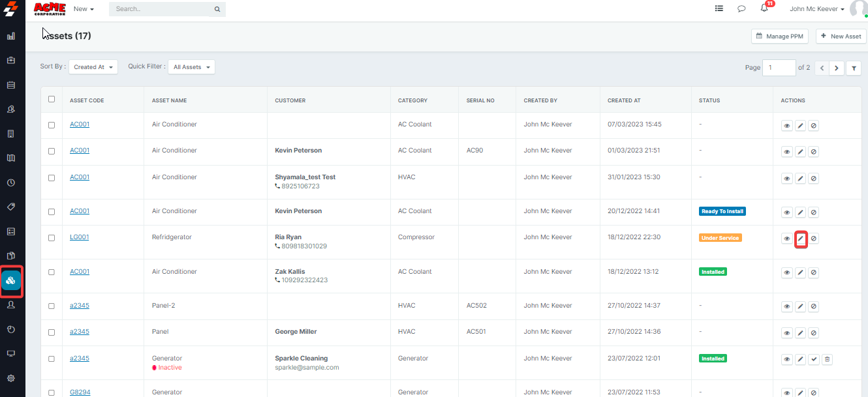Viewport: 868px width, 397px height.
Task: Open the filter funnel icon
Action: tap(853, 68)
